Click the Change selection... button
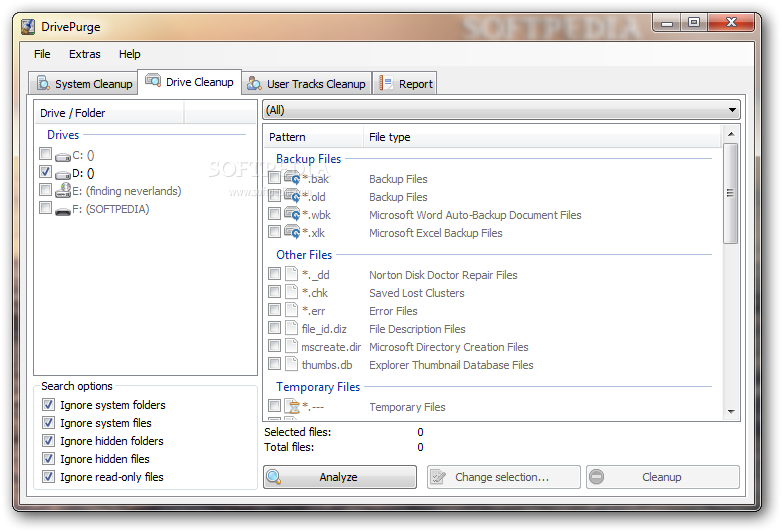Viewport: 782px width, 532px height. 504,477
